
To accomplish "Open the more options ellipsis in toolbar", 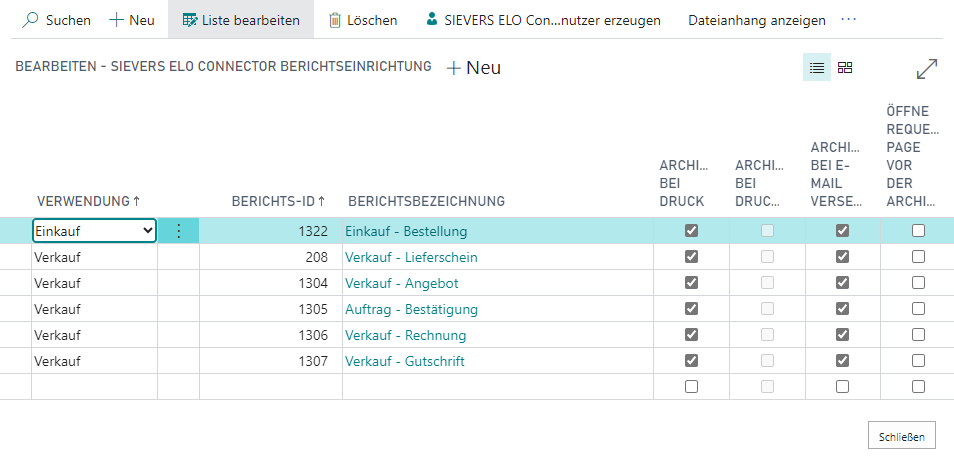I will click(x=849, y=20).
